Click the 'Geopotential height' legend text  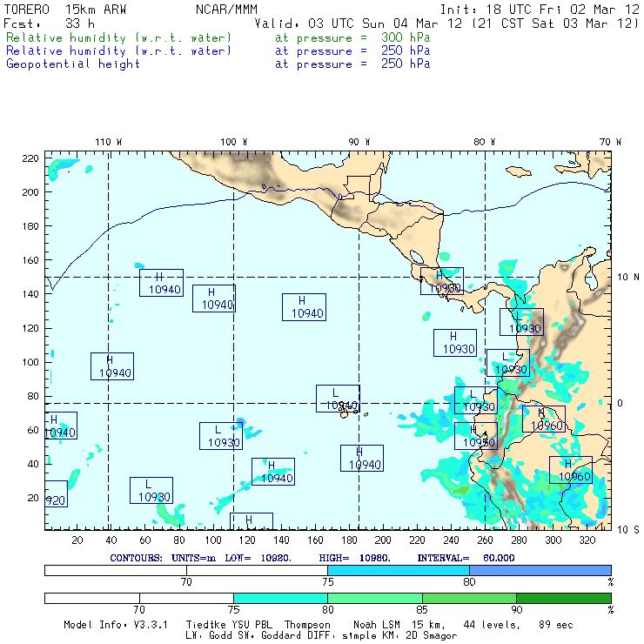pyautogui.click(x=73, y=64)
